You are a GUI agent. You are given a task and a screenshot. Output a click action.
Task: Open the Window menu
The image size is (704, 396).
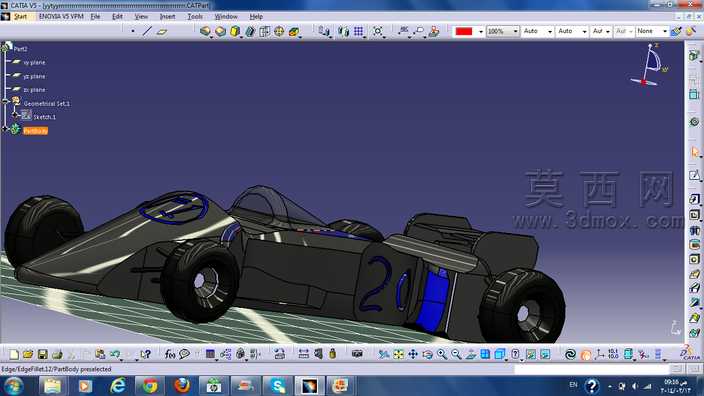point(226,17)
